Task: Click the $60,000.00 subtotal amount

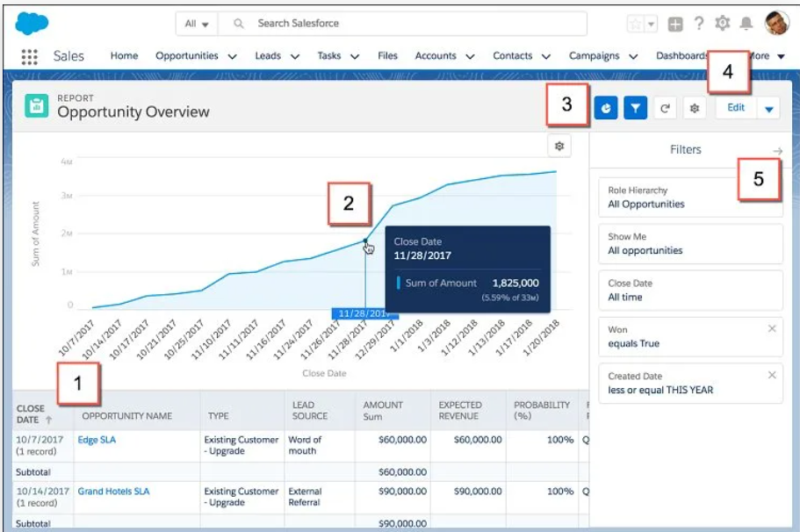Action: [402, 472]
